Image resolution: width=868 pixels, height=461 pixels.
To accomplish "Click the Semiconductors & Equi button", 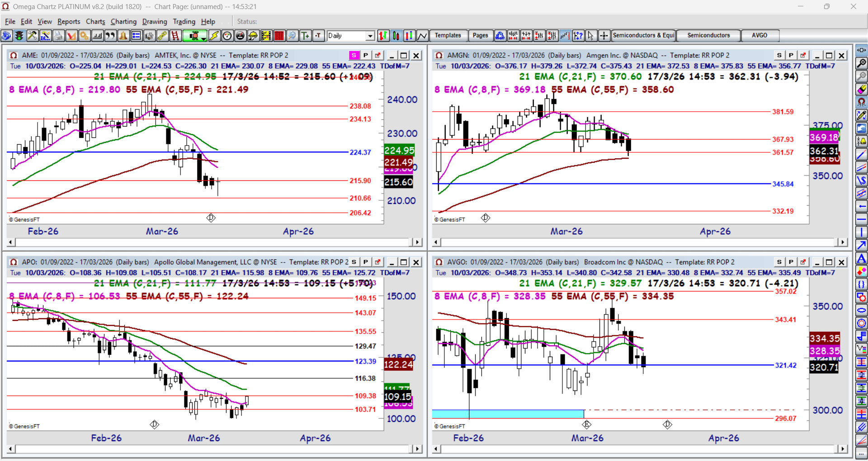I will coord(643,35).
